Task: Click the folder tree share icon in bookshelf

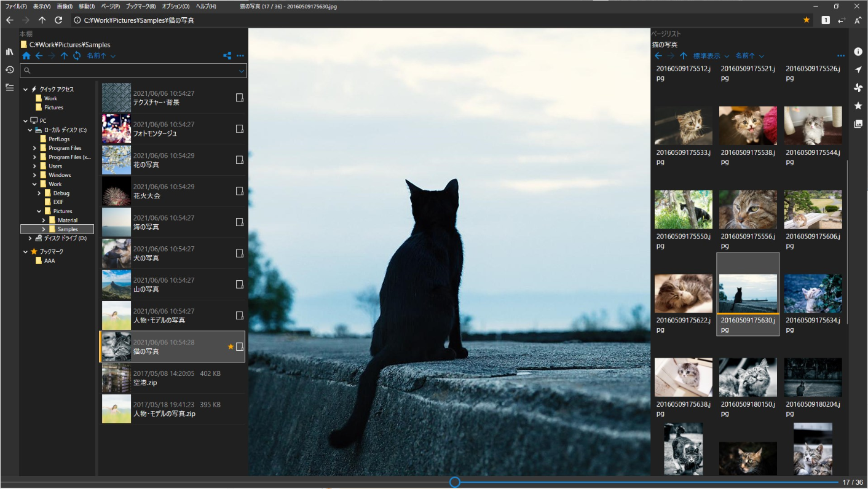Action: point(227,56)
